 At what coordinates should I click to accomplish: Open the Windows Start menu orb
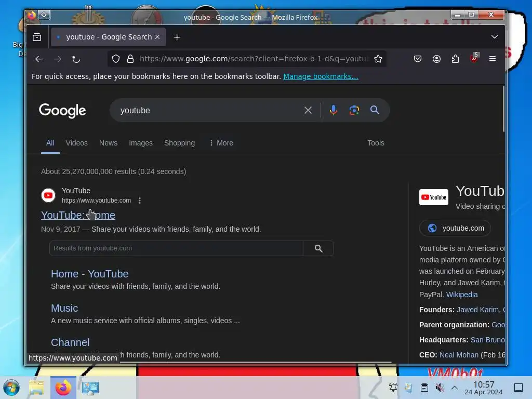click(x=11, y=388)
